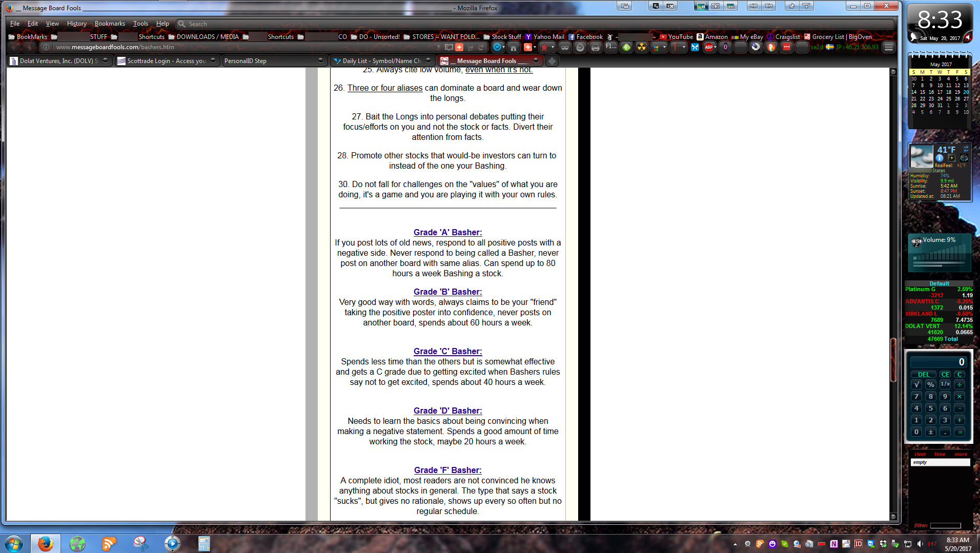This screenshot has width=980, height=553.
Task: Open the Reader View book icon
Action: 448,47
